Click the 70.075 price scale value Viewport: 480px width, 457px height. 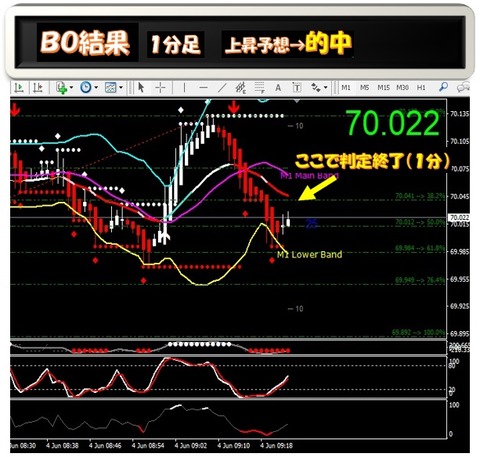click(x=460, y=169)
